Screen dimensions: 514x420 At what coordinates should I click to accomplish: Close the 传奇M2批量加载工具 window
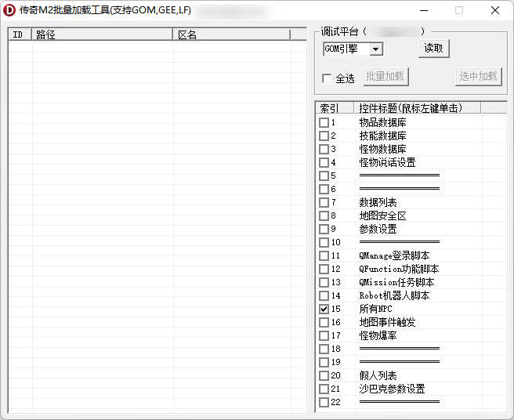point(495,10)
